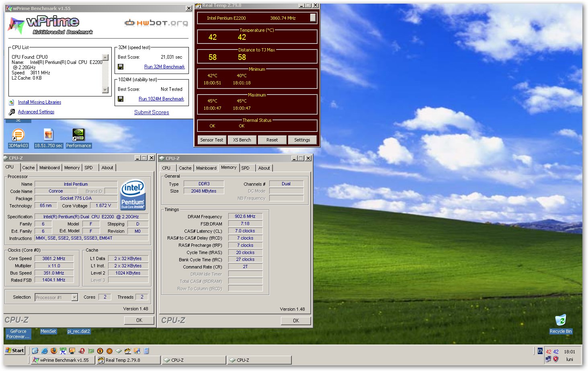Click the system clock showing 18:01
The image size is (588, 371).
tap(570, 352)
